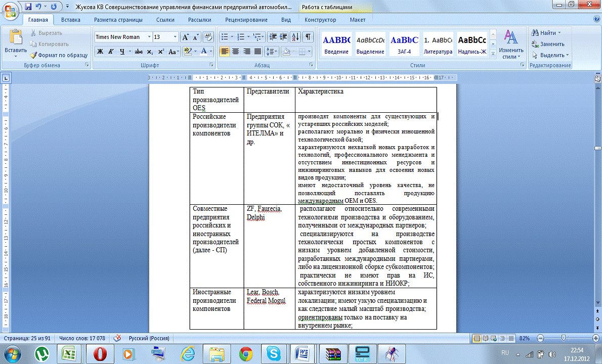Toggle the show paragraph marks (¶) icon
602x364 pixels.
[308, 37]
